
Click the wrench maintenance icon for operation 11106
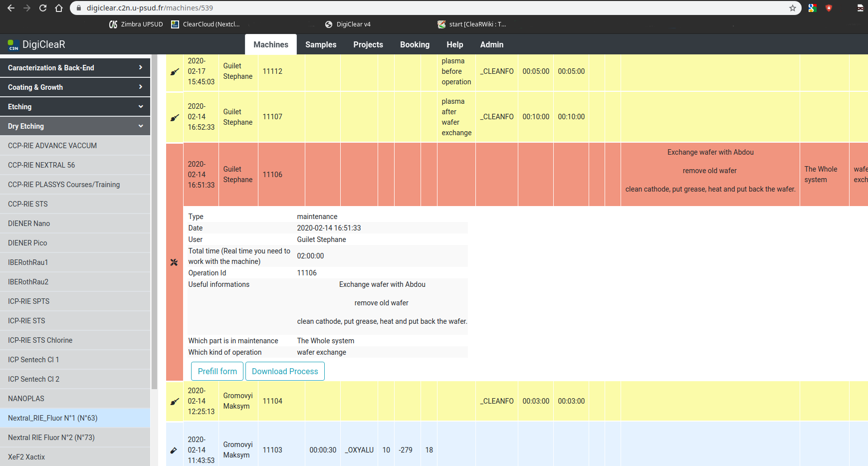point(174,262)
